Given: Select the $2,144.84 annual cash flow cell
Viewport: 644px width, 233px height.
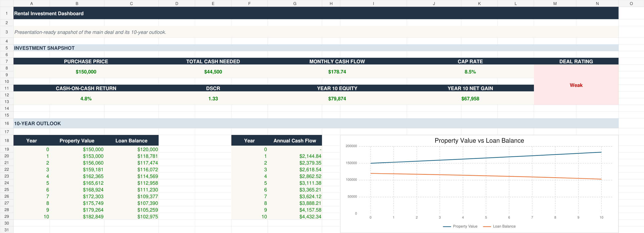Looking at the screenshot, I should click(295, 156).
